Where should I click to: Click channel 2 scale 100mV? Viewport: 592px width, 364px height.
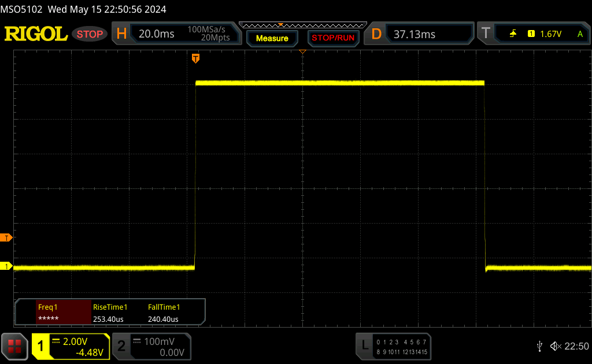(159, 341)
